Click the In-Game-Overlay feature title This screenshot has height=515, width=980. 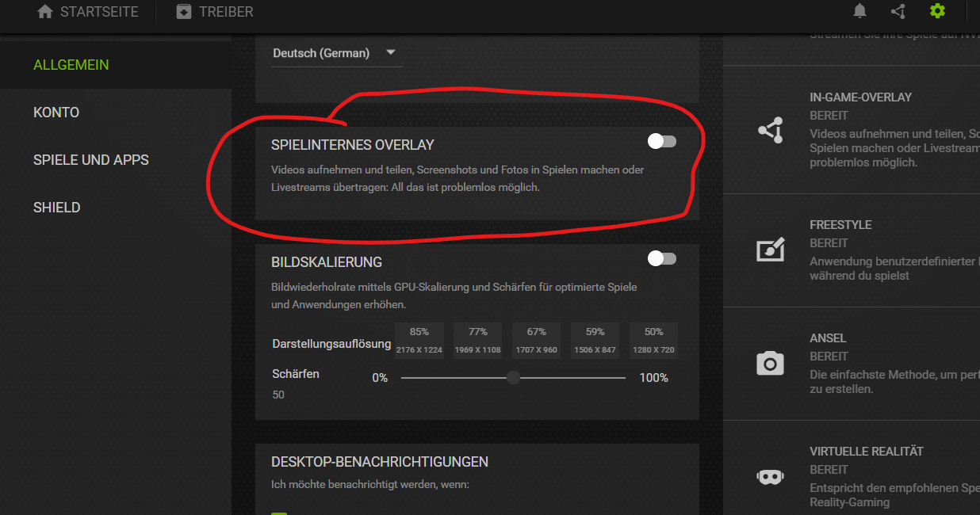click(x=861, y=97)
